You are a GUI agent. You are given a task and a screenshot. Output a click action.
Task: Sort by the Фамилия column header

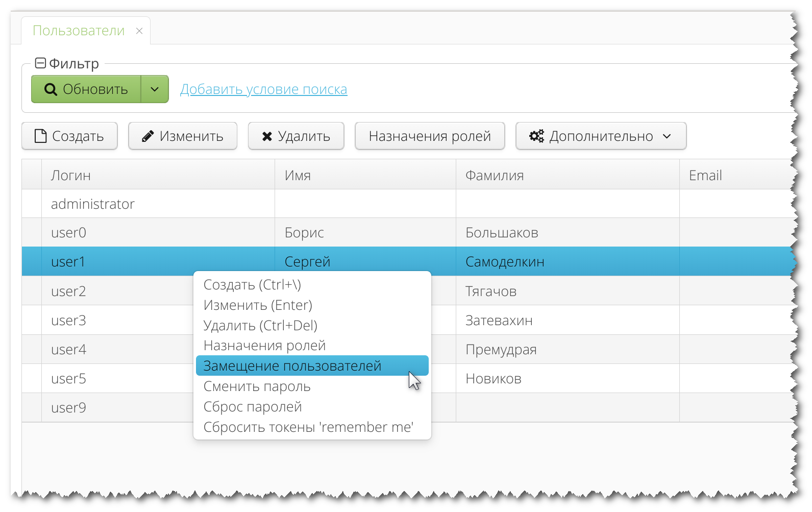coord(568,175)
